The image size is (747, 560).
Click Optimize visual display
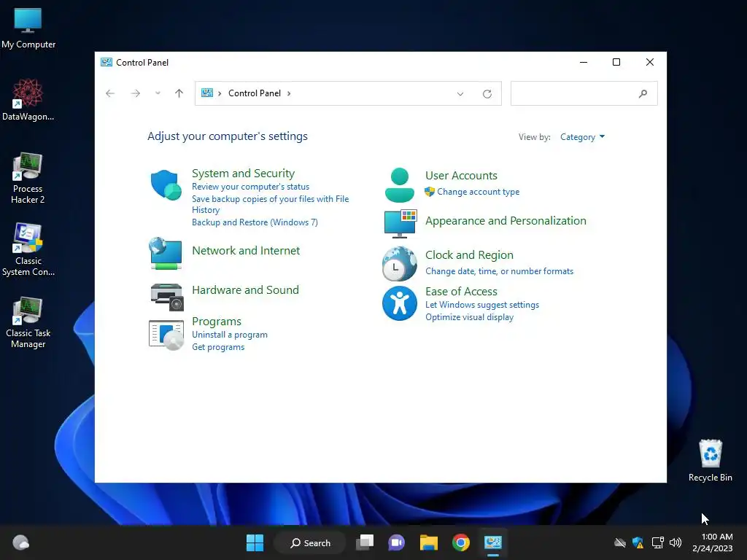click(469, 317)
